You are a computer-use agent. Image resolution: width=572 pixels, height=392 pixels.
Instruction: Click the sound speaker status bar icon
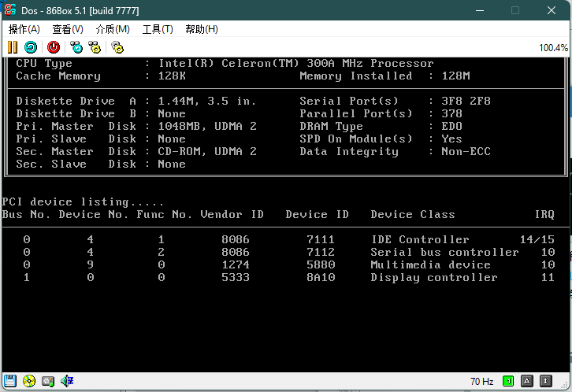point(67,382)
